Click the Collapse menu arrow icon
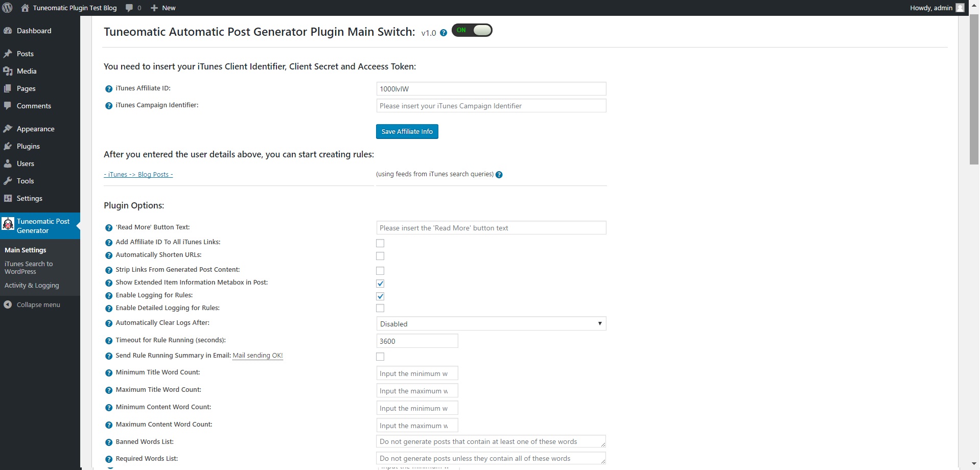This screenshot has width=980, height=470. (8, 304)
